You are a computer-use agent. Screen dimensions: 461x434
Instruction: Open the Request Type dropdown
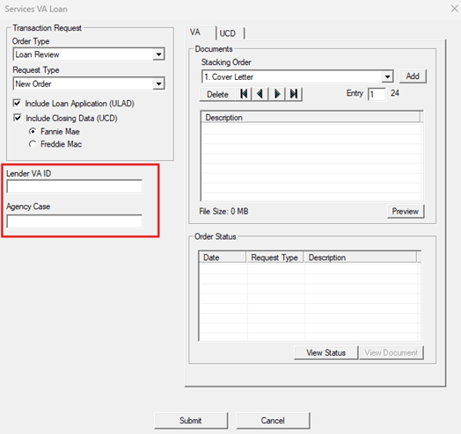159,83
